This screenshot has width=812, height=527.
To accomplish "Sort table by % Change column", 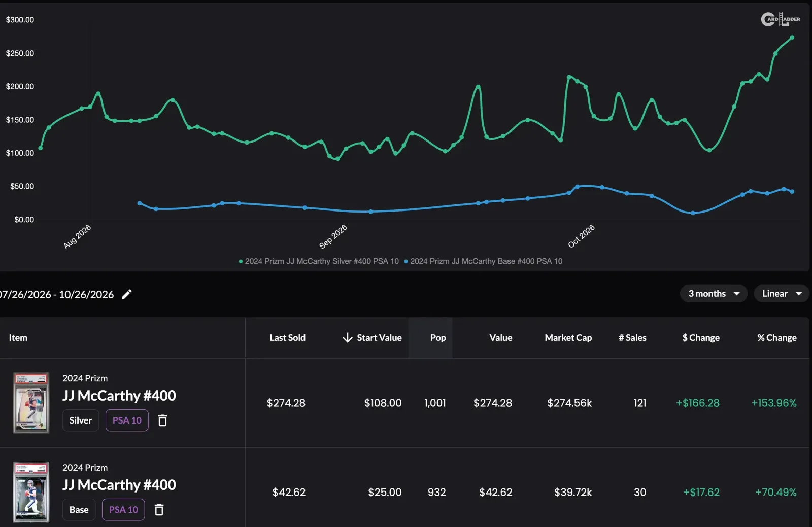I will click(776, 338).
